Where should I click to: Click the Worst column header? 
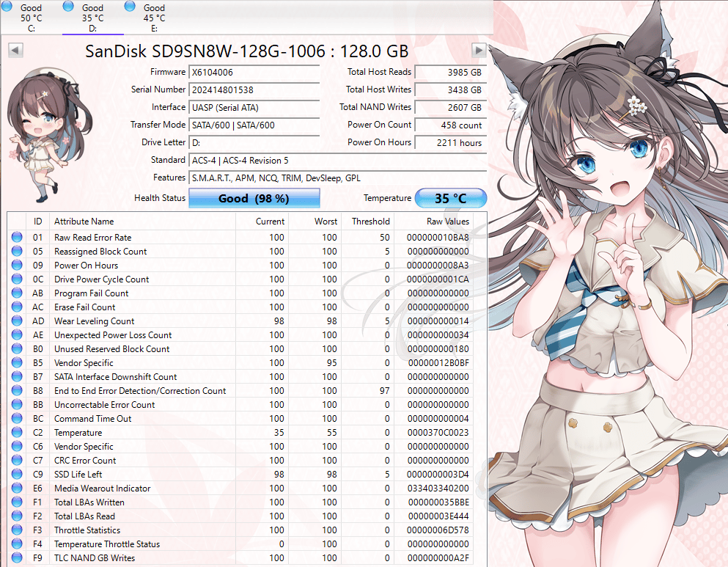[x=315, y=222]
